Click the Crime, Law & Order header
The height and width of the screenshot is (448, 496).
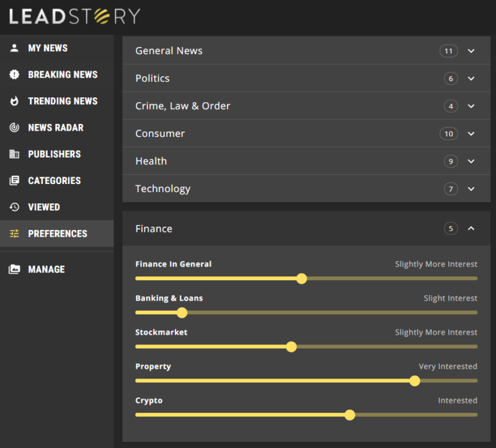point(182,106)
